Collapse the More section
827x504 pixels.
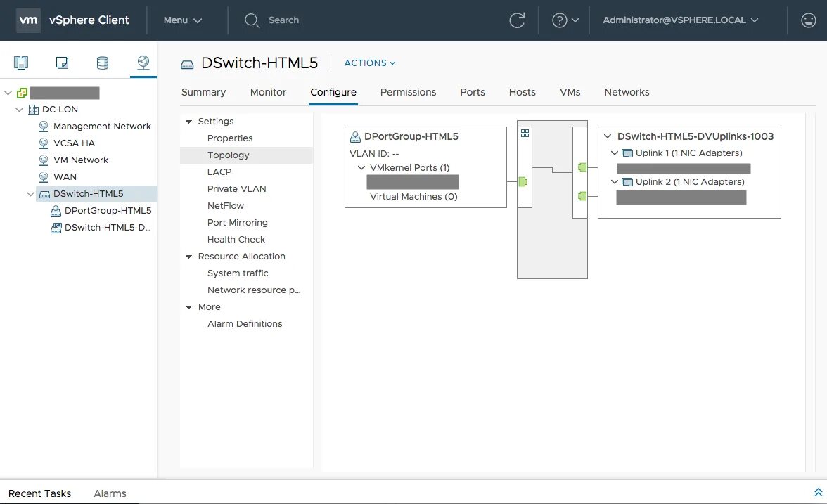pyautogui.click(x=188, y=307)
